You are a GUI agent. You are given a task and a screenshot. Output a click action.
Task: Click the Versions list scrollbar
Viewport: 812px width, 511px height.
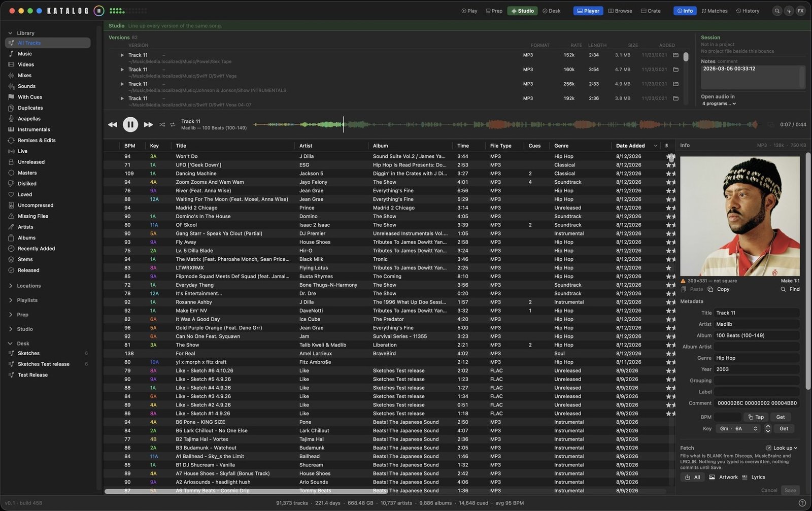686,57
